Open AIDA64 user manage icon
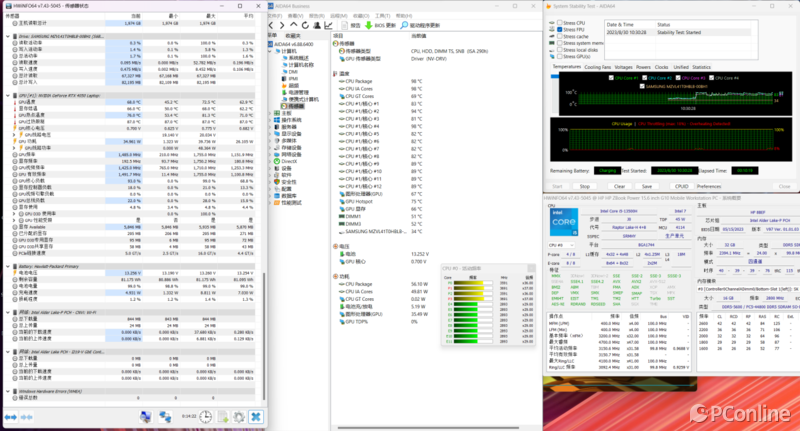The height and width of the screenshot is (431, 800). point(317,25)
